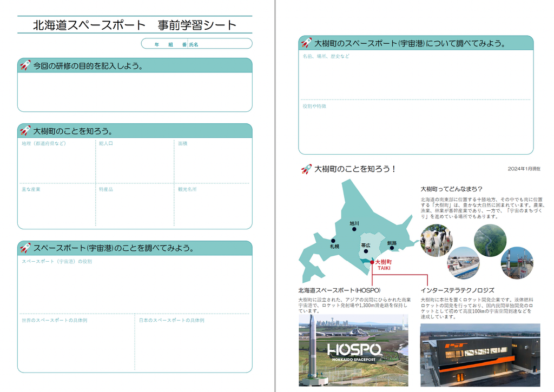The width and height of the screenshot is (554, 392).
Task: Click the 役割や特徴 answer area
Action: point(416,127)
